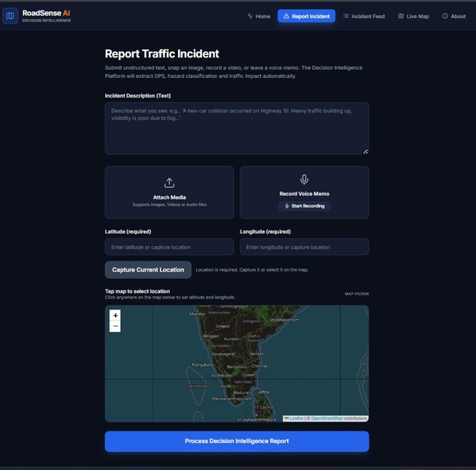Image resolution: width=476 pixels, height=470 pixels.
Task: Zoom out on the map picker
Action: coord(115,326)
